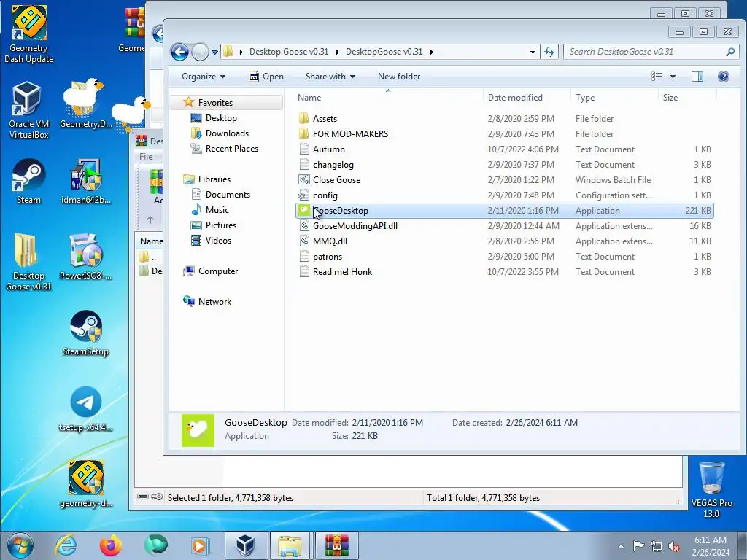Click the Open toolbar button
Screen dimensions: 747x560
[x=266, y=77]
